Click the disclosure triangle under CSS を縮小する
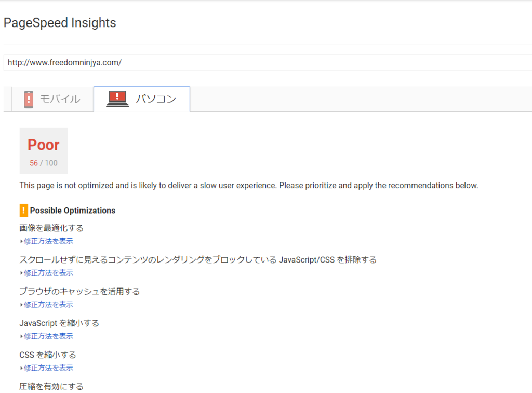Screen dimensions: 532x393 [21, 368]
